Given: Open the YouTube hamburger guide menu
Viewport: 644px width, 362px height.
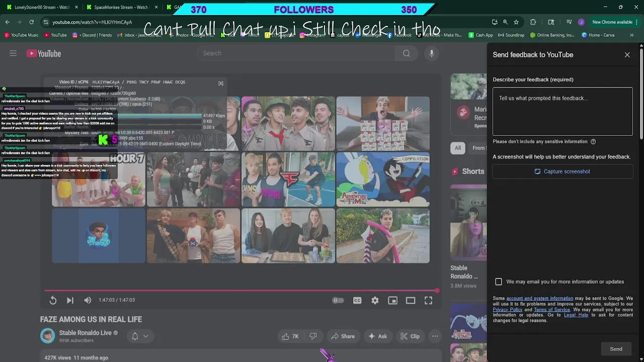Looking at the screenshot, I should 13,53.
